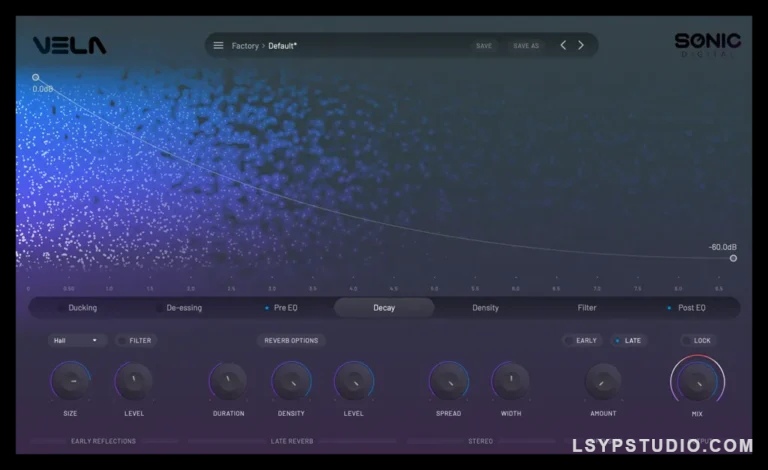Screen dimensions: 768x470
Task: Select the Early radio option
Action: click(x=580, y=340)
